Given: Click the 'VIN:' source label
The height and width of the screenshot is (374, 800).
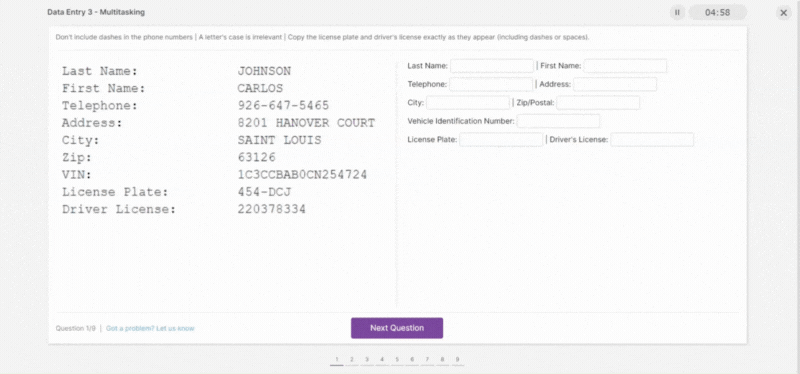Looking at the screenshot, I should pos(77,174).
